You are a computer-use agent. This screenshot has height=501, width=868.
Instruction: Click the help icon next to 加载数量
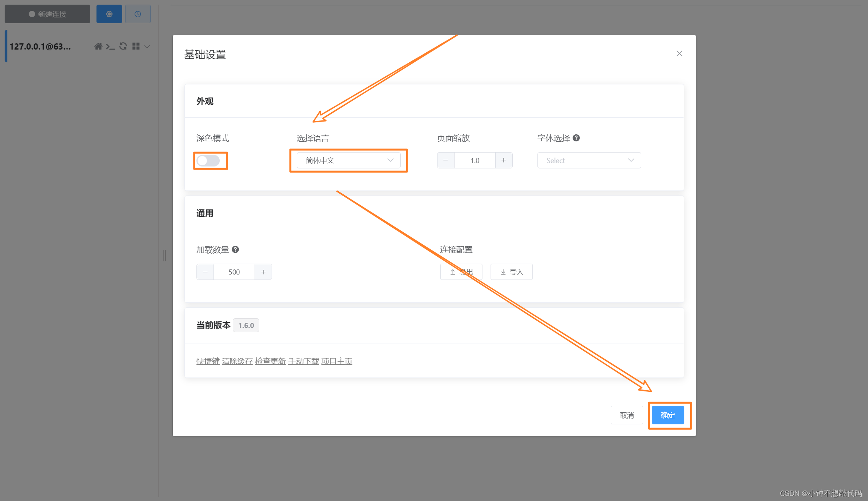[x=235, y=249]
